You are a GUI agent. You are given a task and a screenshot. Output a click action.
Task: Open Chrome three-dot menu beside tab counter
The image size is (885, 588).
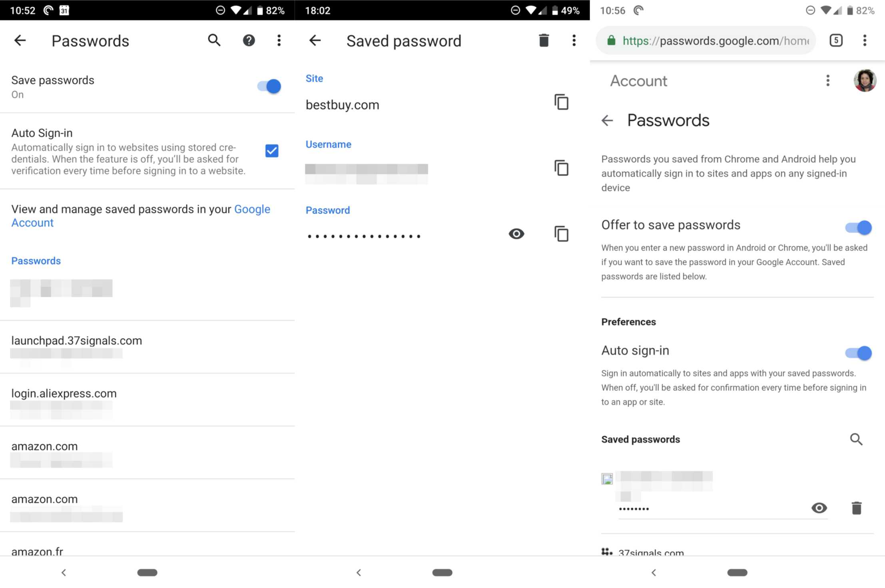(x=865, y=40)
